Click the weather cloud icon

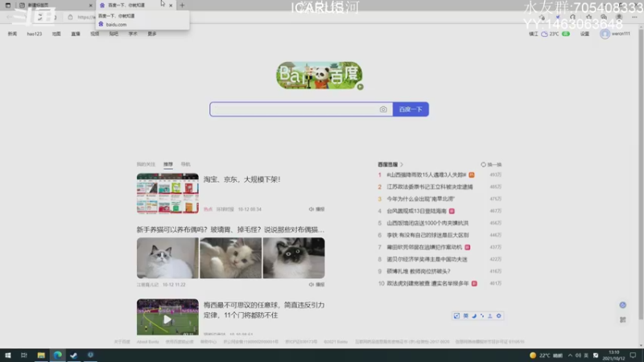tap(544, 34)
